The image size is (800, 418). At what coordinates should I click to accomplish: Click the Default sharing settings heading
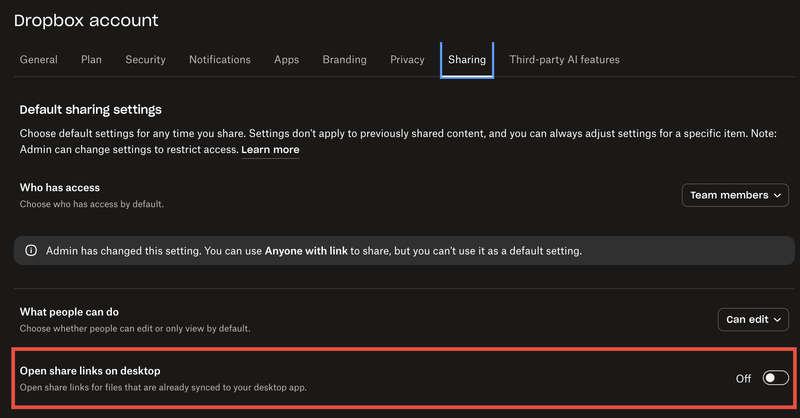(x=91, y=109)
